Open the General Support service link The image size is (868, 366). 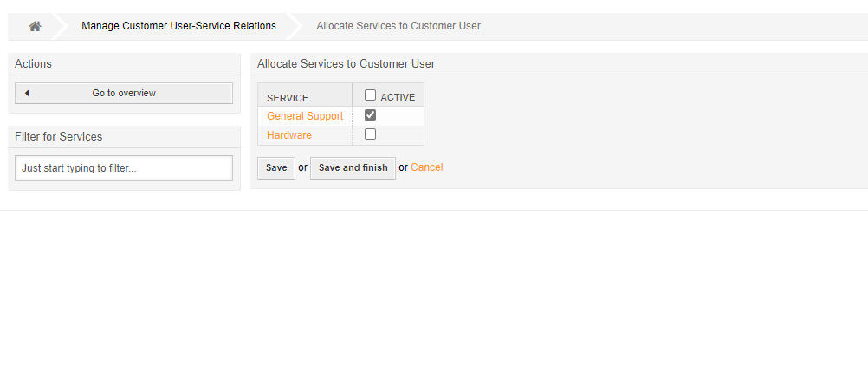click(305, 116)
